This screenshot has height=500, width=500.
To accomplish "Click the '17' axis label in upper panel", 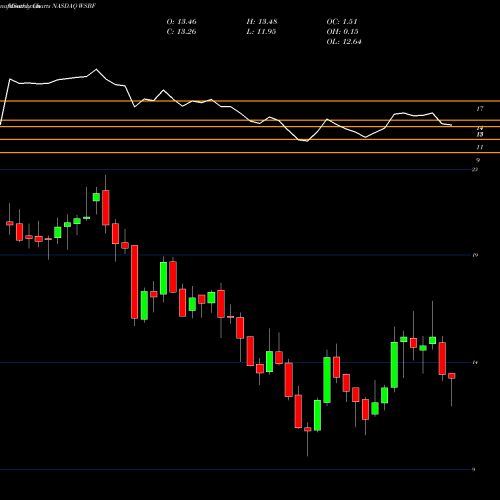I will (x=480, y=109).
